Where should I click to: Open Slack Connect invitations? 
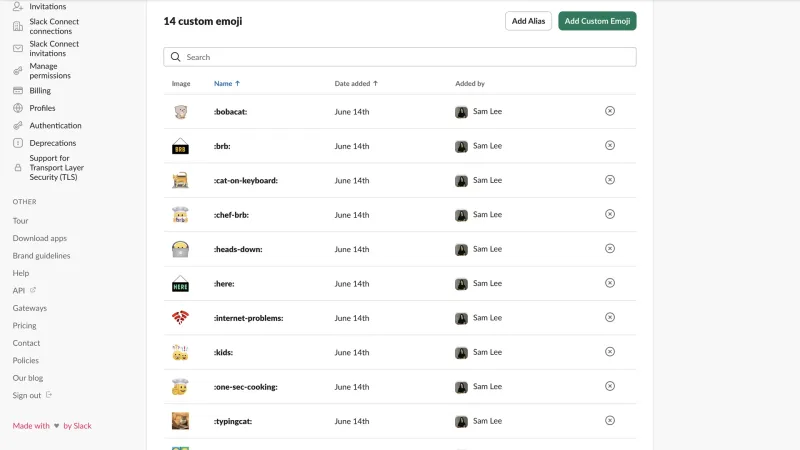[x=54, y=48]
